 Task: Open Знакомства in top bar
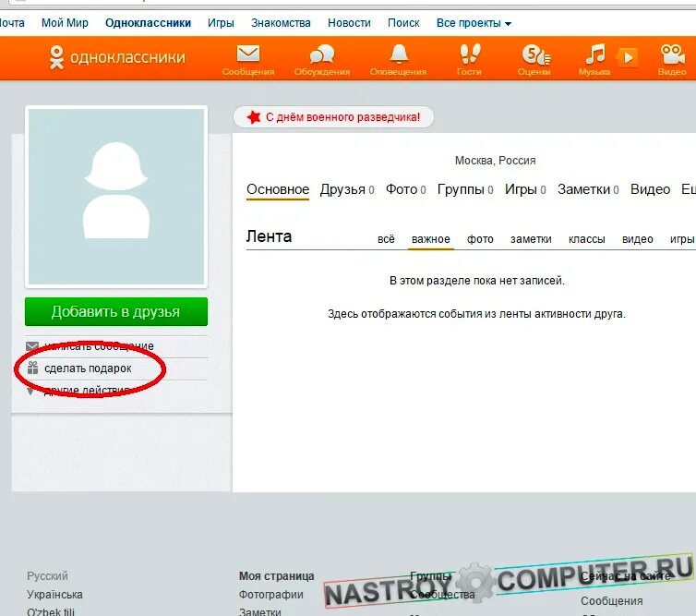[x=281, y=23]
